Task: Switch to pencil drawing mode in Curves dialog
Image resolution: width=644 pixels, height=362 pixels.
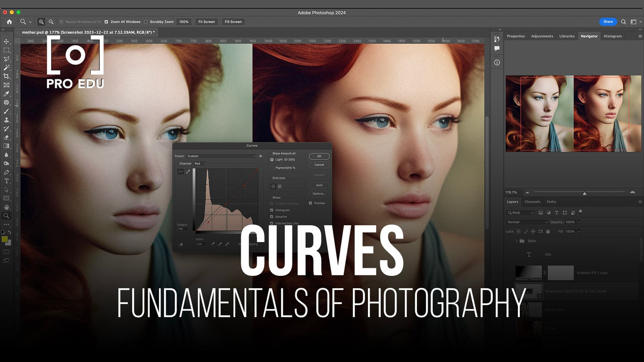Action: (x=188, y=171)
